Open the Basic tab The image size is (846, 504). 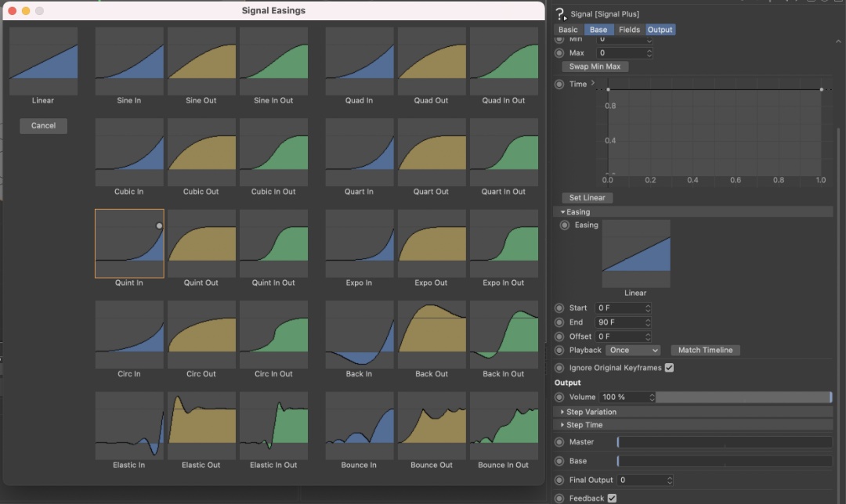click(568, 30)
